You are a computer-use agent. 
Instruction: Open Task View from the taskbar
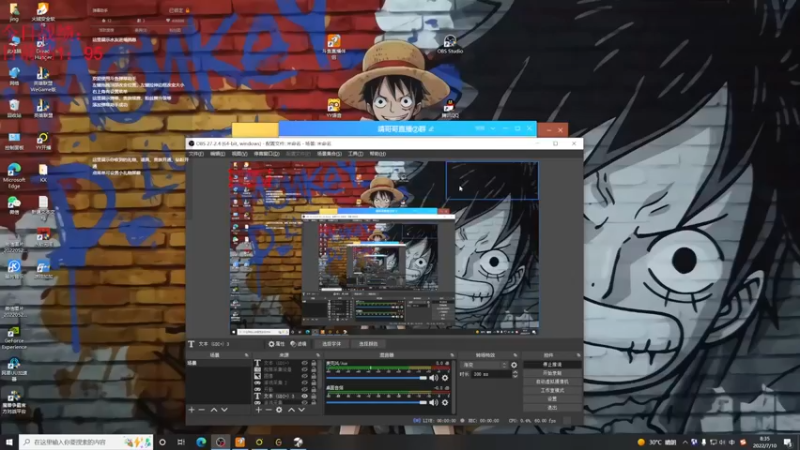181,442
